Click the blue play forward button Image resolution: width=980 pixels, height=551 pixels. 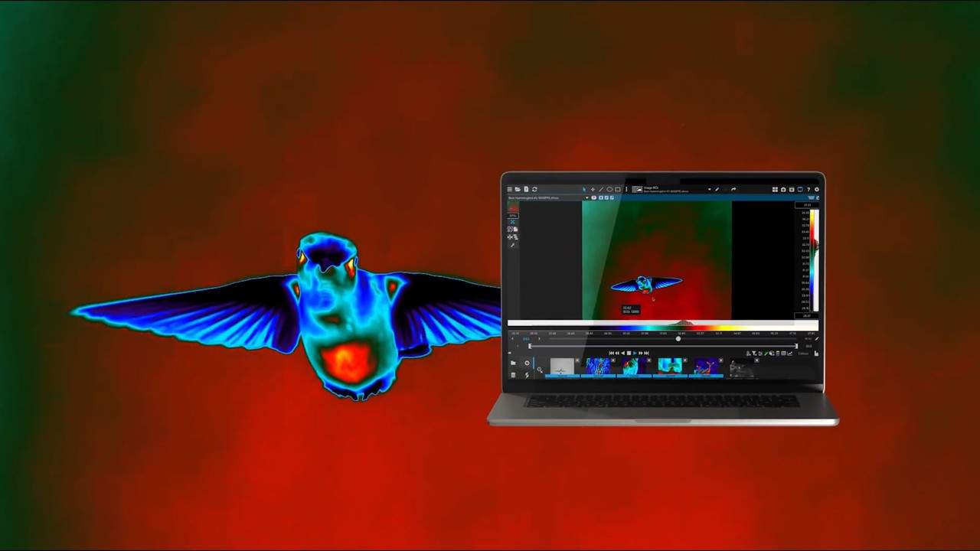point(635,353)
